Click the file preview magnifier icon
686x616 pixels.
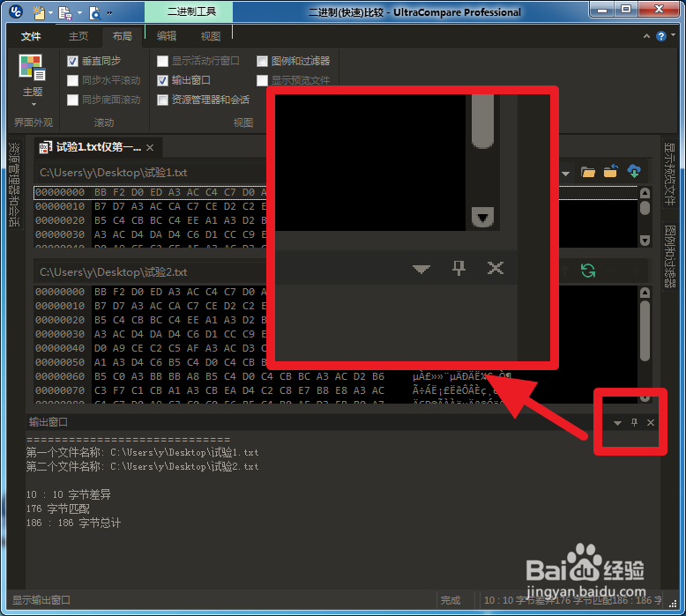click(94, 13)
